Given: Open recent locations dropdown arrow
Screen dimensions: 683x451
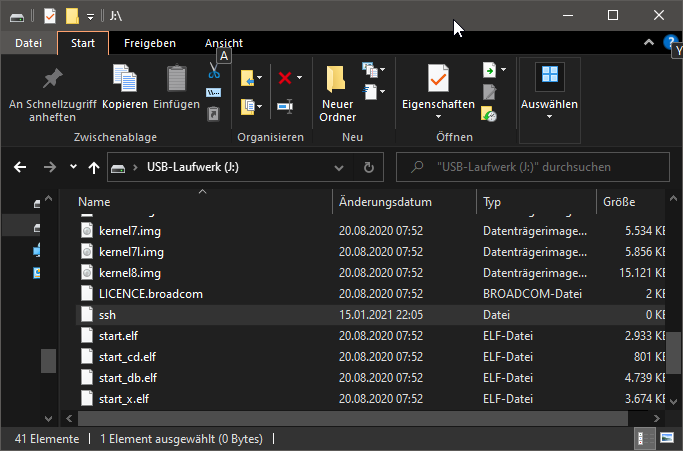Looking at the screenshot, I should pyautogui.click(x=73, y=167).
